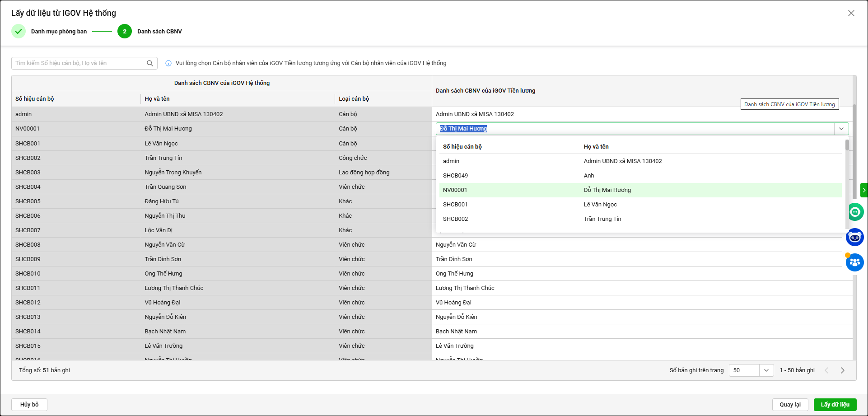The image size is (868, 416).
Task: Click Nguyễn Văn Cừ in the salary list
Action: [642, 245]
